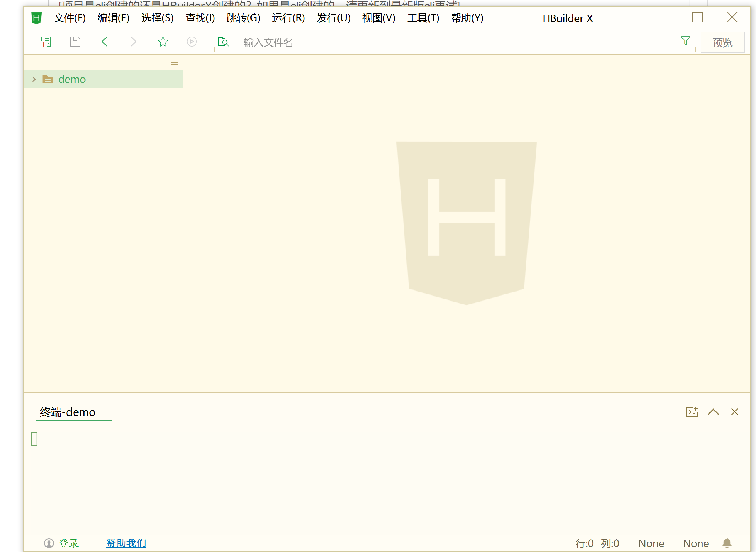756x552 pixels.
Task: Click the HBuilder X green logo icon
Action: [37, 18]
